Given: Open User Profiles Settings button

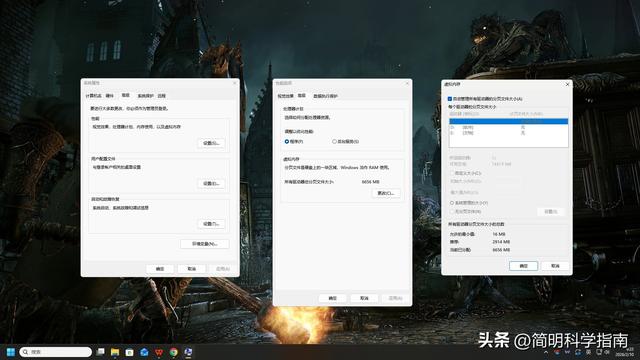Looking at the screenshot, I should [211, 184].
